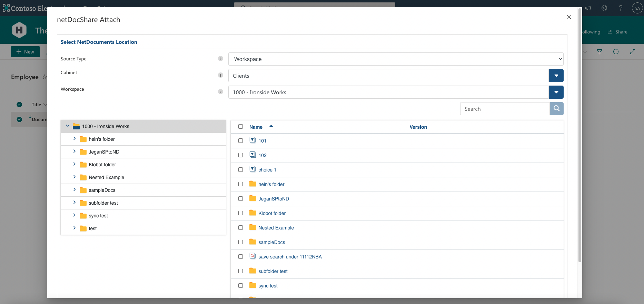Collapse the 1000 - Ironside Works tree node

pyautogui.click(x=68, y=126)
